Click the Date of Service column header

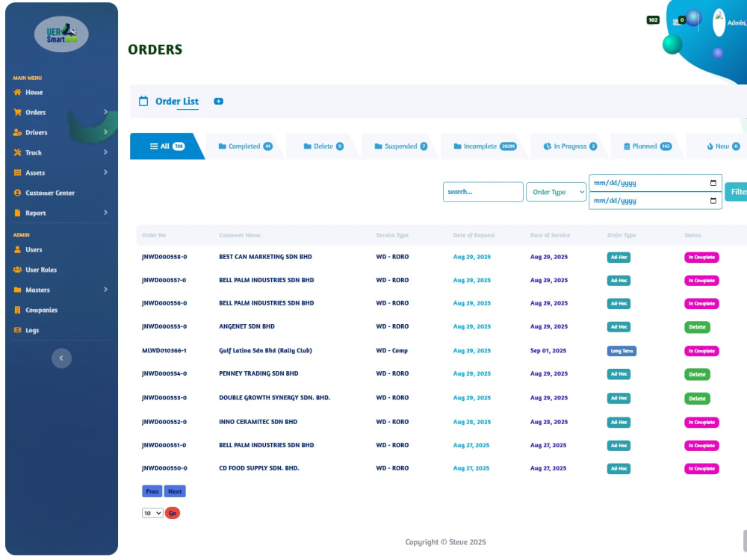(x=550, y=235)
